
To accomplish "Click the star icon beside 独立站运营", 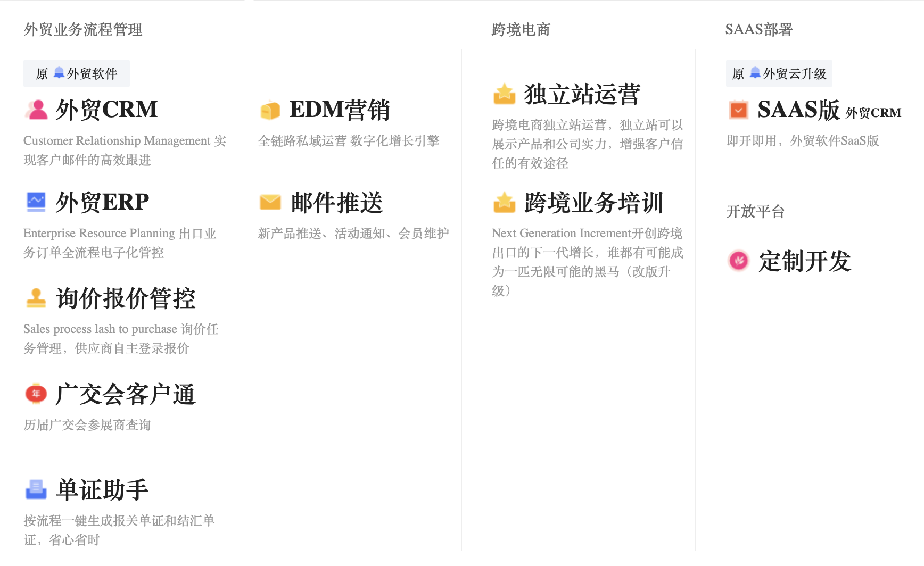I will (504, 94).
